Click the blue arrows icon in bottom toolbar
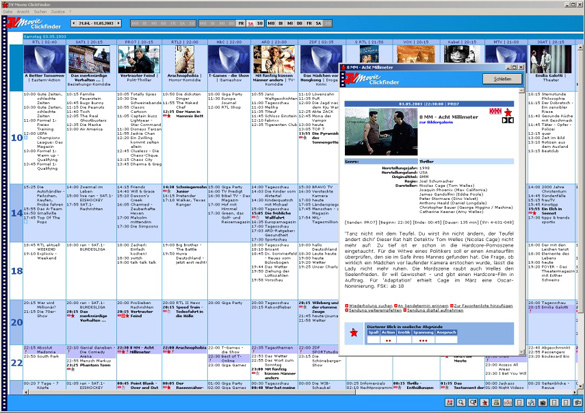The width and height of the screenshot is (585, 413). coord(531,402)
